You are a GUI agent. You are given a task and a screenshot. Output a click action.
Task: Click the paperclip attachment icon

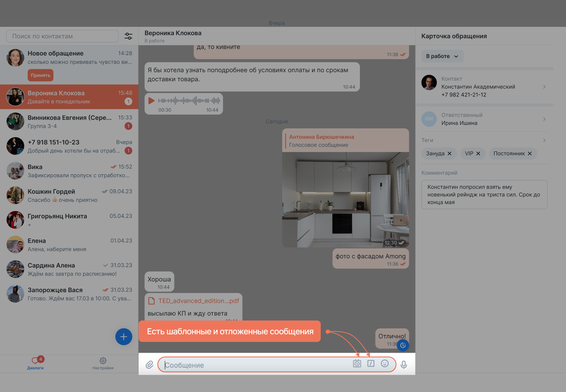pyautogui.click(x=149, y=364)
